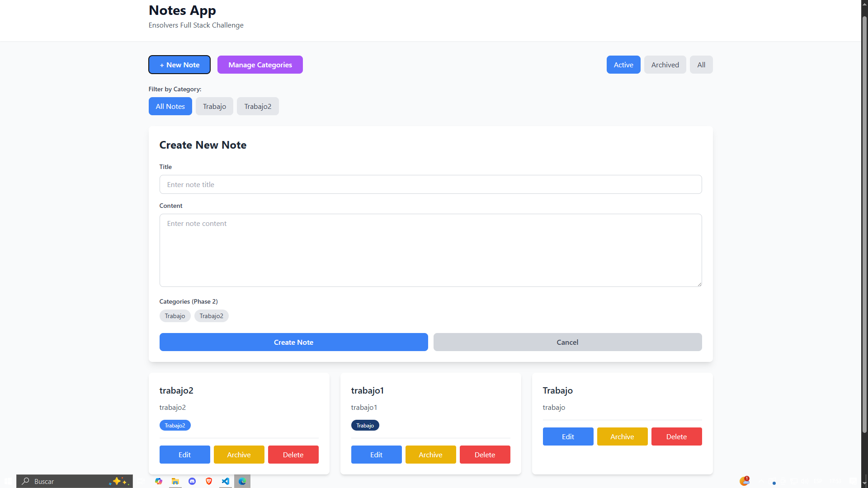This screenshot has width=868, height=488.
Task: Archive the trabajo2 note
Action: pyautogui.click(x=239, y=455)
